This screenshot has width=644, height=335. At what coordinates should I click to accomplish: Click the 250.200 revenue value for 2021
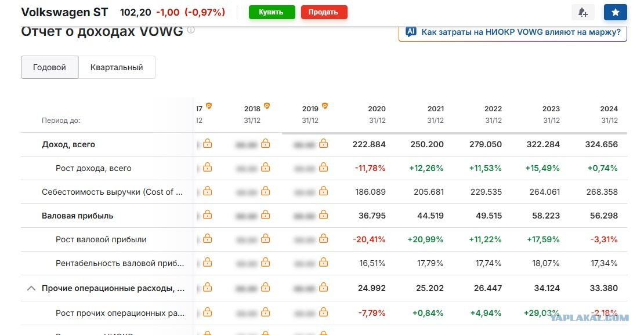[427, 144]
